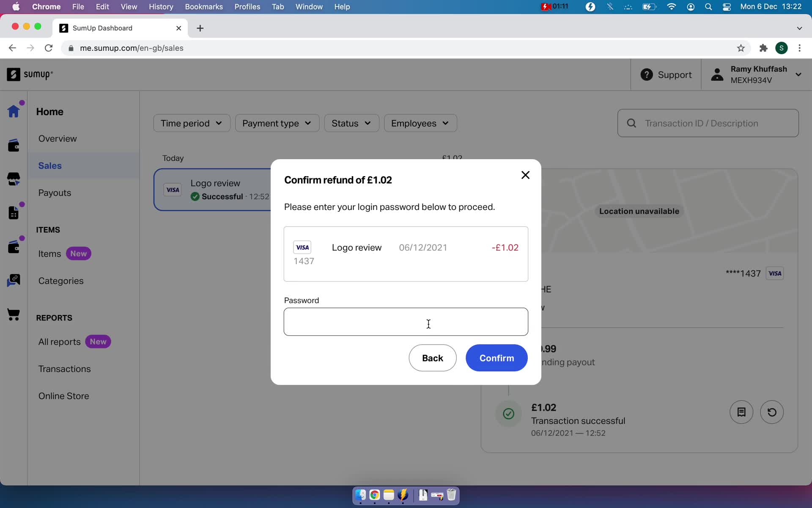The height and width of the screenshot is (508, 812).
Task: Click the Confirm button to process refund
Action: [497, 358]
